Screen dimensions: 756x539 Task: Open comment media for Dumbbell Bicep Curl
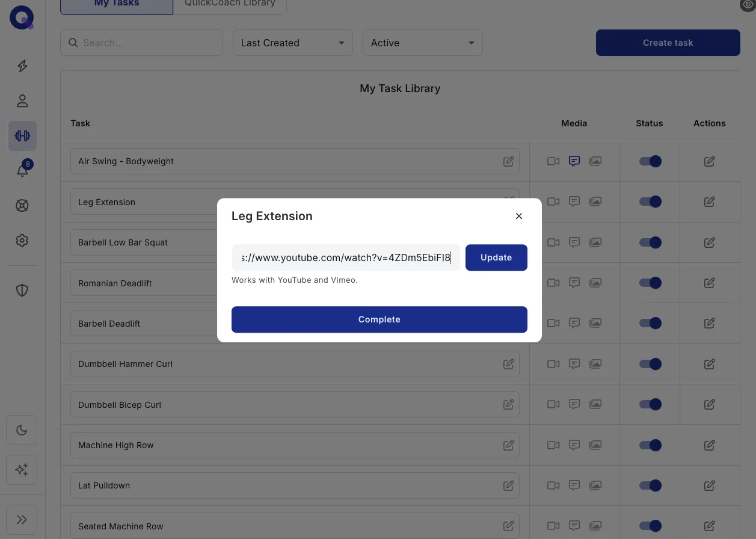pos(574,404)
